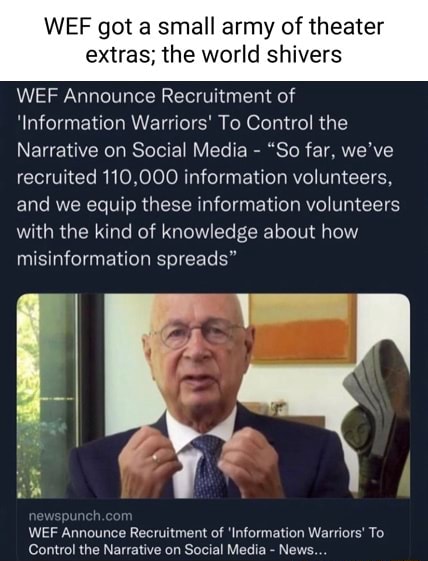Click 'Control the Narrative on Social Media - News...' text
This screenshot has height=561, width=428.
point(177,549)
